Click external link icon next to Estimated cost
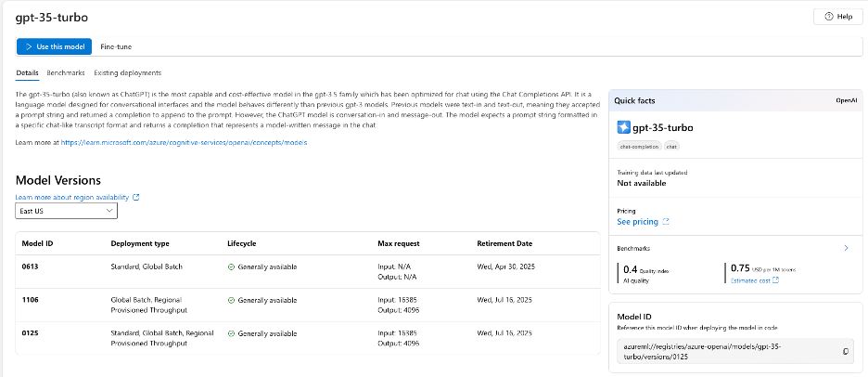Screen dimensions: 868x377 (776, 280)
